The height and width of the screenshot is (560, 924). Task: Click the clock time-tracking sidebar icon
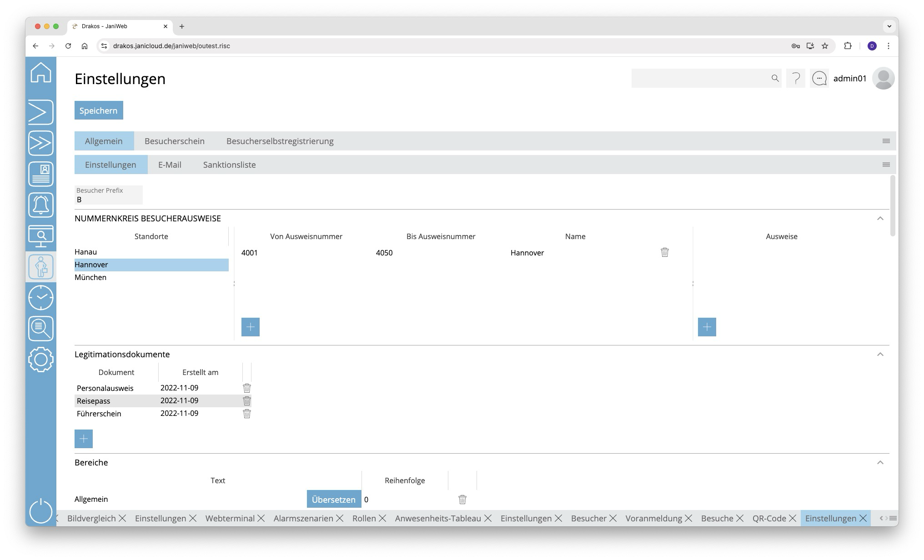41,298
